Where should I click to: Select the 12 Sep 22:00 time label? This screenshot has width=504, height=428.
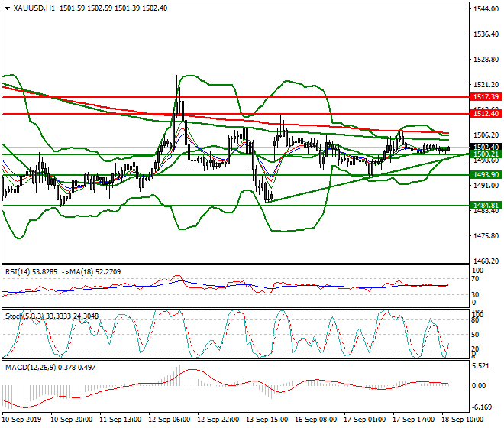point(218,420)
